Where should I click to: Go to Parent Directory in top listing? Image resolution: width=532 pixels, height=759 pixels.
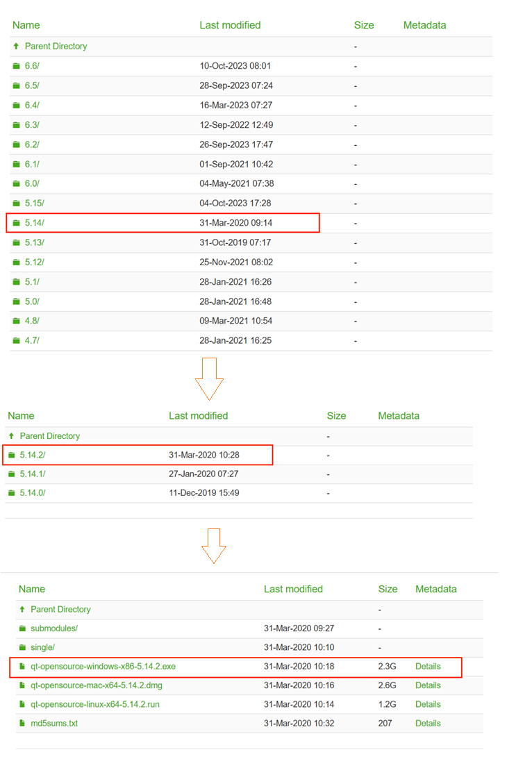click(x=56, y=46)
